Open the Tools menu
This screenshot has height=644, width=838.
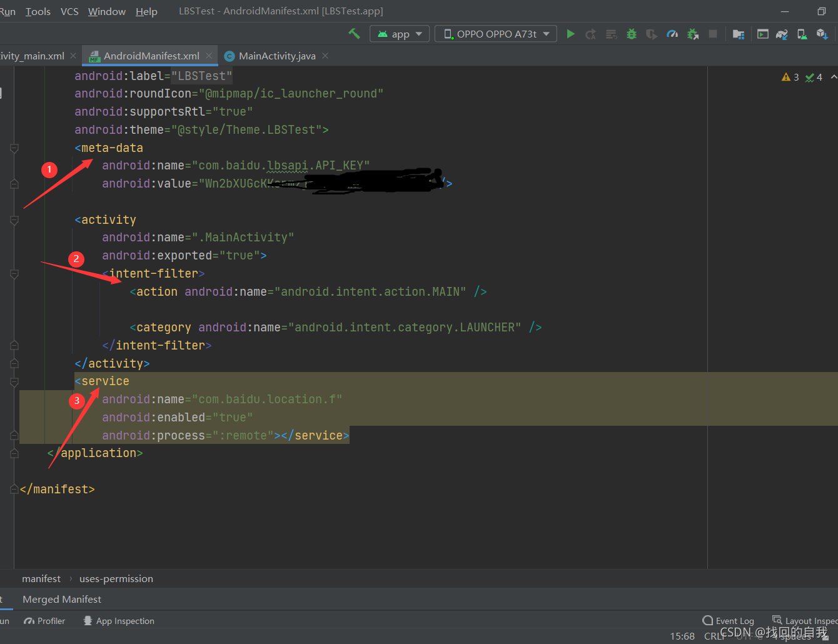click(38, 11)
